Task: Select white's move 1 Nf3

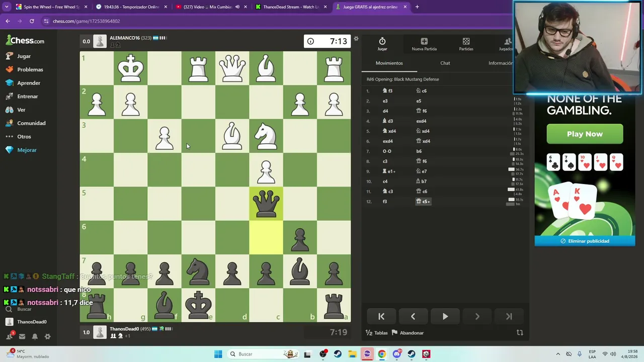Action: [x=387, y=91]
